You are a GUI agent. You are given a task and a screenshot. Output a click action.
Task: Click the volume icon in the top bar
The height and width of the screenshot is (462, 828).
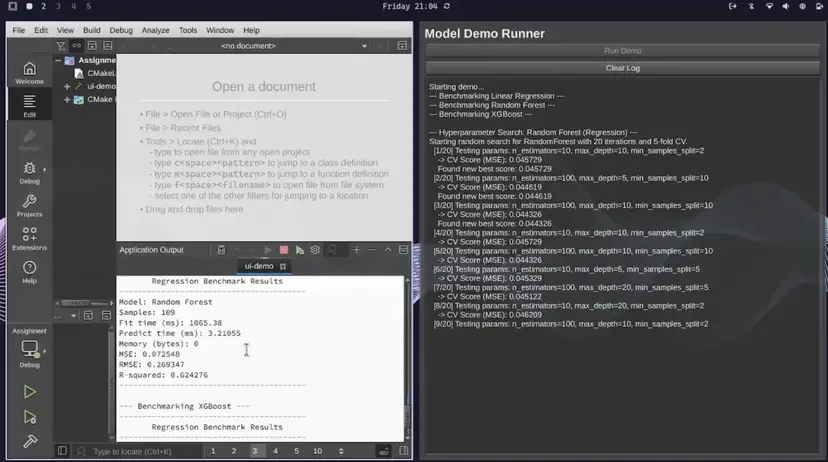coord(786,6)
